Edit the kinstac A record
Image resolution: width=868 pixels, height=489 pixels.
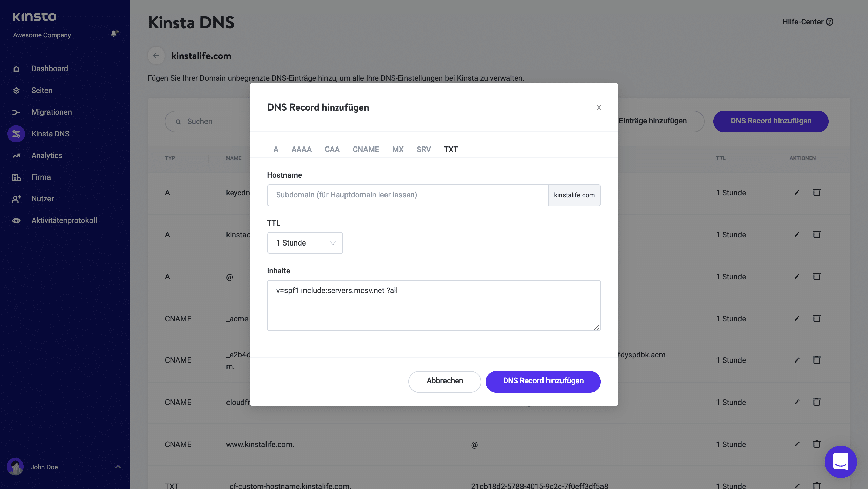(797, 235)
